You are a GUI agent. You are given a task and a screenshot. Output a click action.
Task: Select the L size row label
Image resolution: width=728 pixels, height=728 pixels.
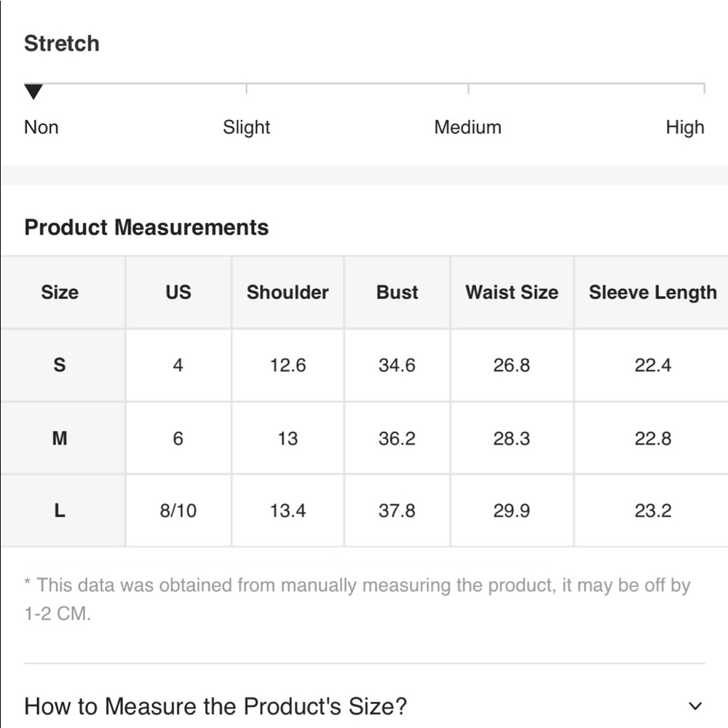point(60,511)
